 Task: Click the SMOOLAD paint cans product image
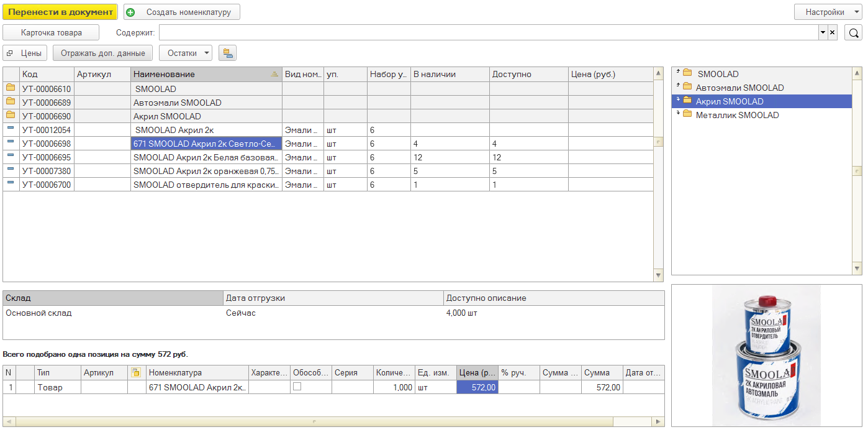coord(766,356)
